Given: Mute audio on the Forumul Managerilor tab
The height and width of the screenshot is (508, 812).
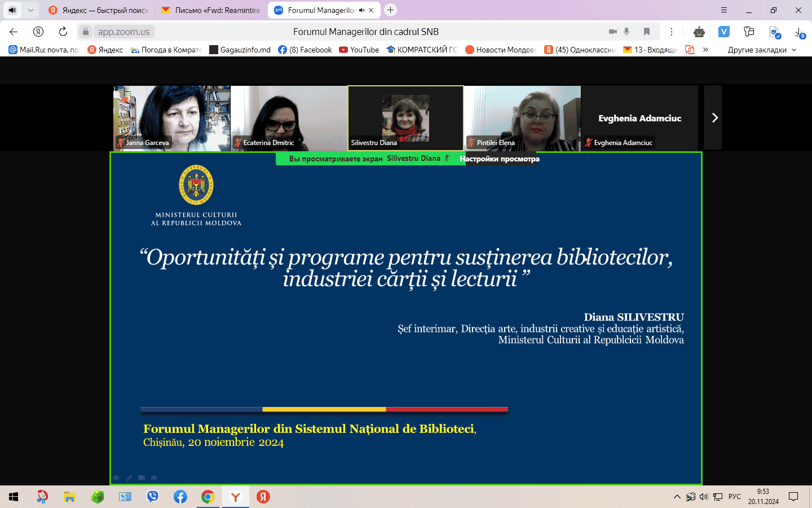Looking at the screenshot, I should click(361, 10).
